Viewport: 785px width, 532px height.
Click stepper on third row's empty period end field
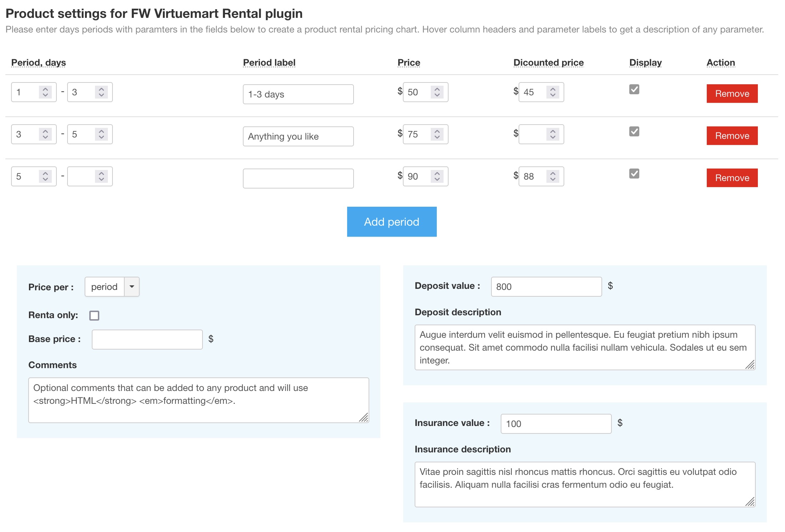(101, 176)
